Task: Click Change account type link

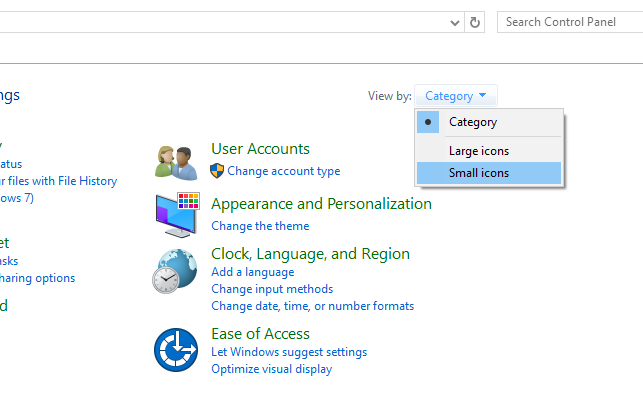Action: 284,171
